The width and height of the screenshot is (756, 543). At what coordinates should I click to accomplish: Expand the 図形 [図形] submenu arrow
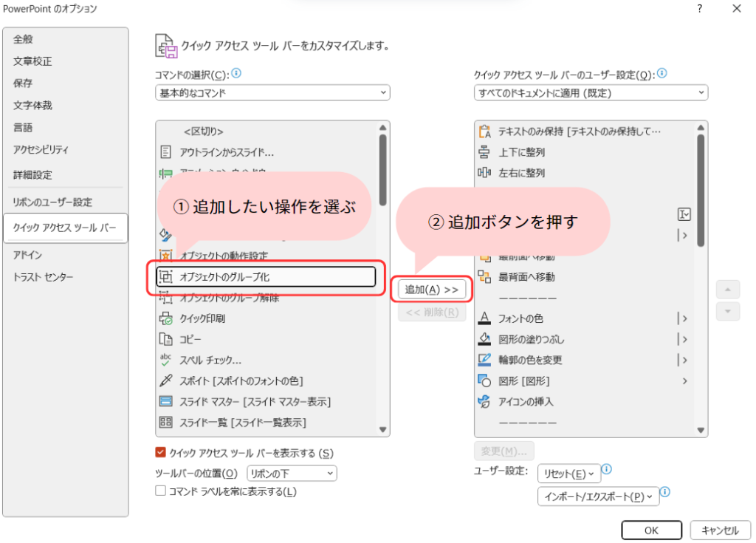(x=684, y=380)
